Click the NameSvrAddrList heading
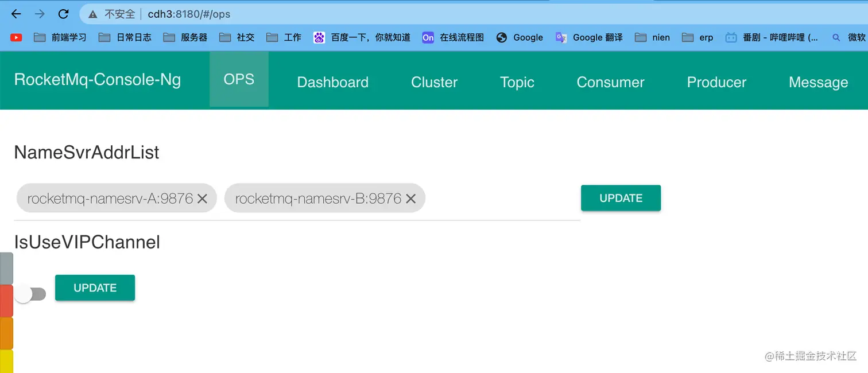The image size is (868, 373). (87, 153)
